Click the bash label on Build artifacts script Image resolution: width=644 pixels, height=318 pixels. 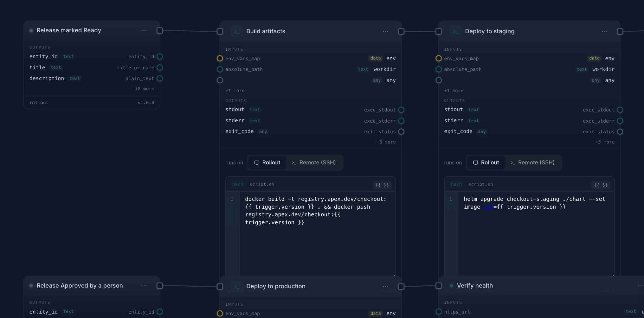[x=238, y=185]
